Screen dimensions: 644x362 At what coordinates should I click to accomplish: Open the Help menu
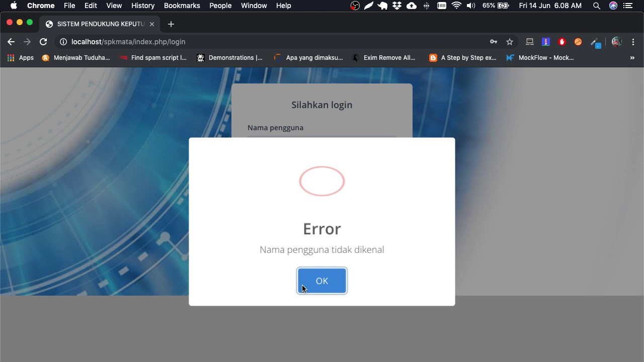284,6
